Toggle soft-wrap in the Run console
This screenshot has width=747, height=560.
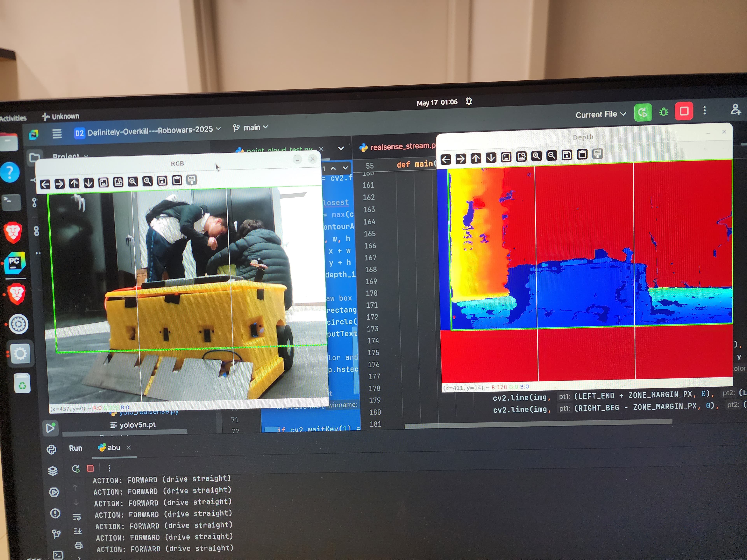pyautogui.click(x=77, y=516)
